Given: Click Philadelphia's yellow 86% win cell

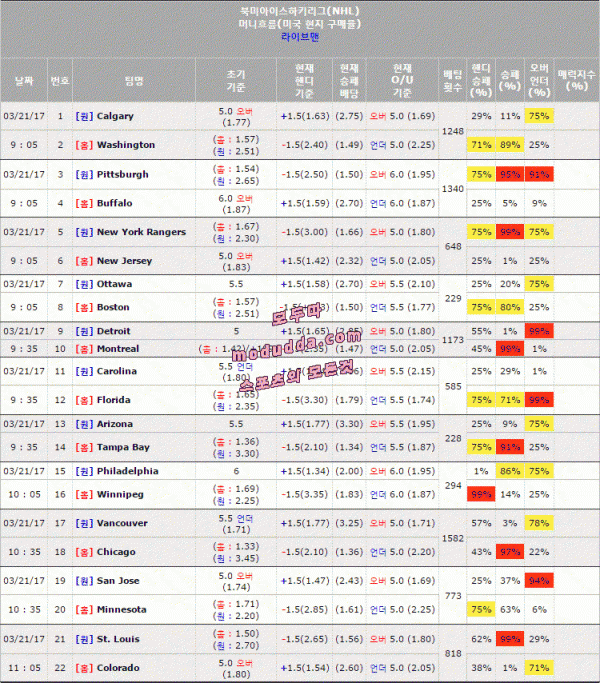Looking at the screenshot, I should click(x=510, y=471).
